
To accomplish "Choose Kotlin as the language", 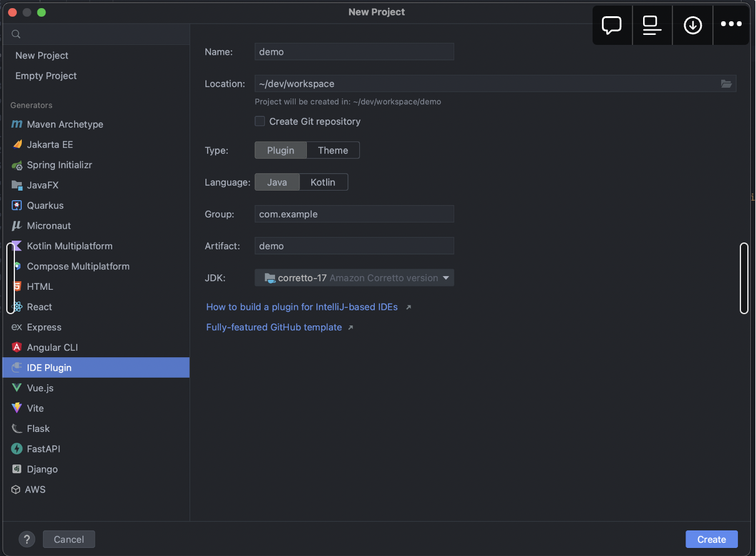I will point(323,182).
